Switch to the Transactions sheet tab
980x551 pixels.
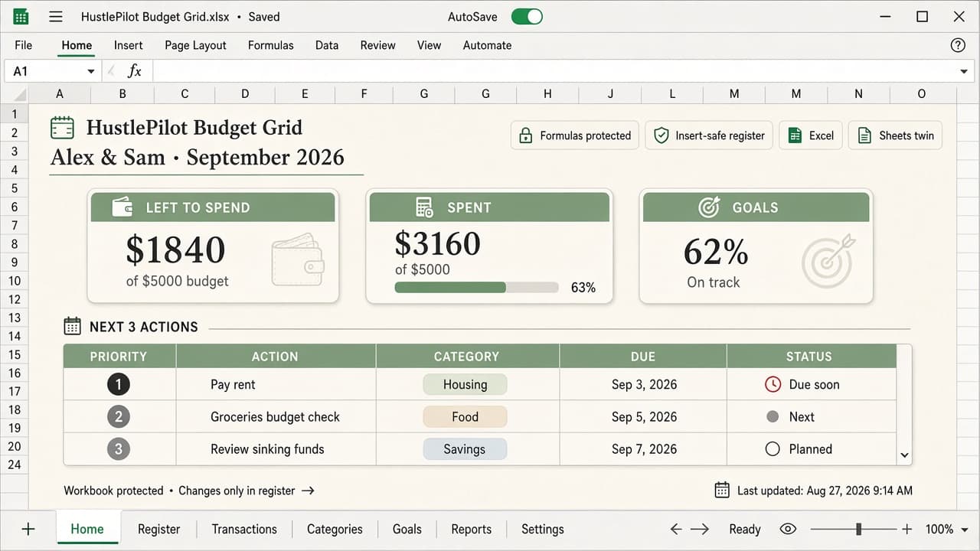pos(244,529)
